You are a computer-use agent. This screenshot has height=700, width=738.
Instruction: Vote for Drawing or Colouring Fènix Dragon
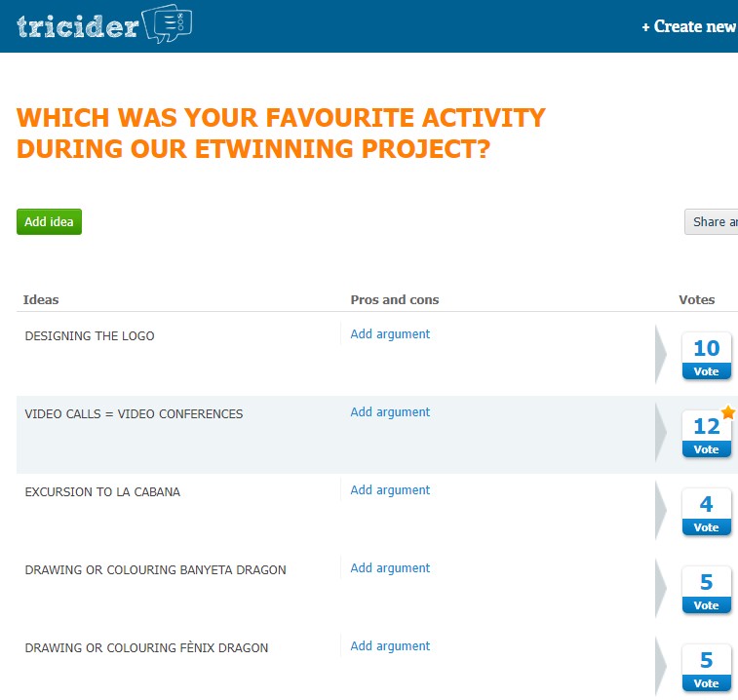click(706, 683)
